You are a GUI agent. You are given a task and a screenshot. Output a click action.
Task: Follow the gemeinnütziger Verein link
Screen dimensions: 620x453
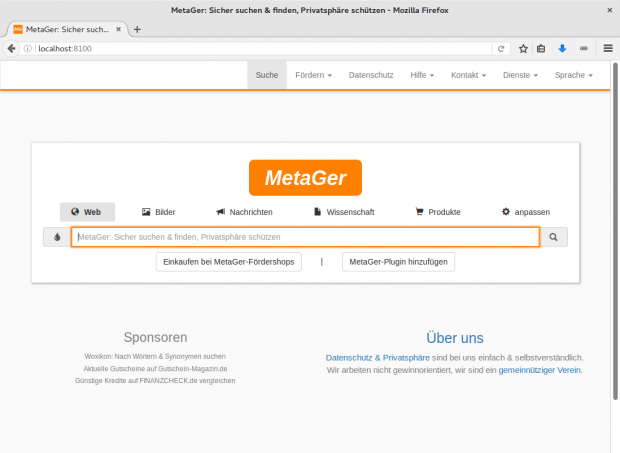click(539, 370)
